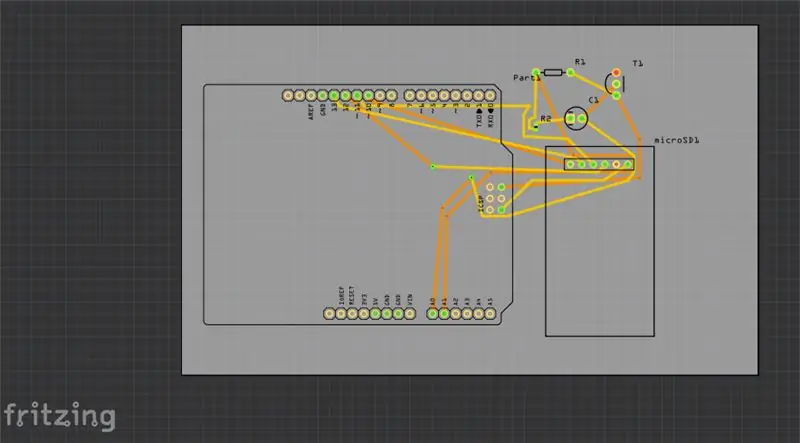Select the leftmost microSD1 header pad

(x=570, y=164)
